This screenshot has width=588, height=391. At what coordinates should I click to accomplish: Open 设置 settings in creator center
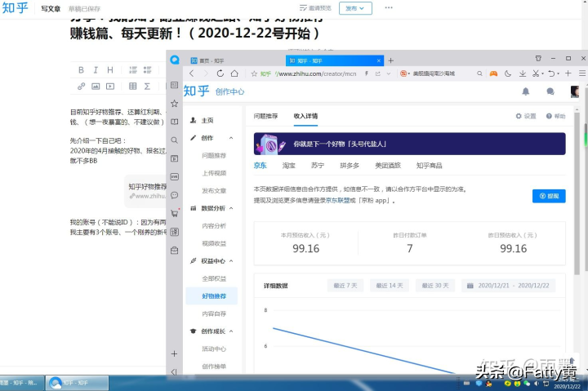[526, 116]
